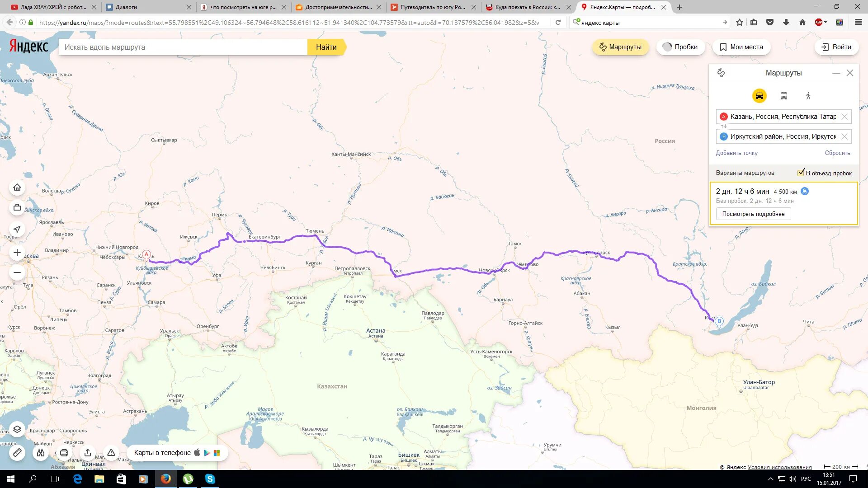Open the map layers button
The image size is (868, 488).
(17, 429)
